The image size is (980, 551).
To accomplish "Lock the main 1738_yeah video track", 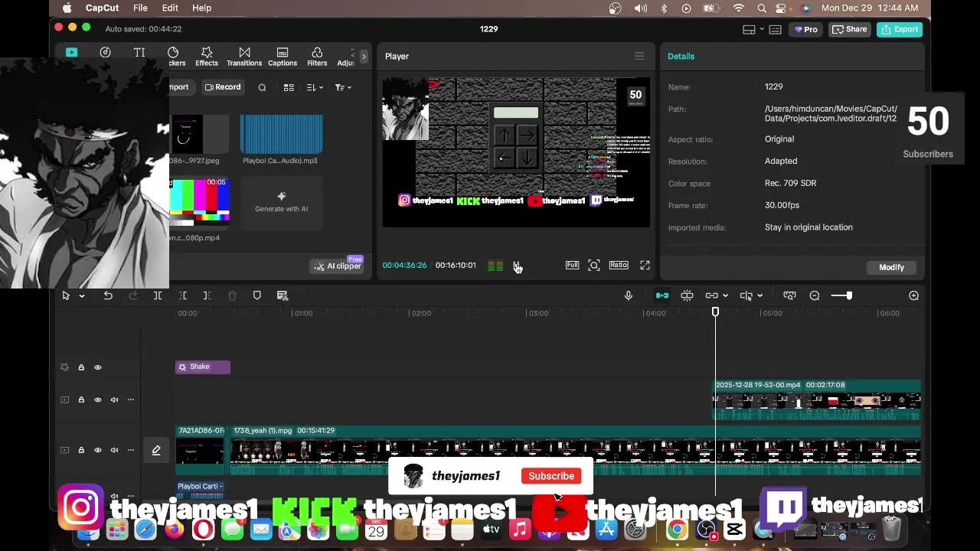I will click(x=81, y=450).
